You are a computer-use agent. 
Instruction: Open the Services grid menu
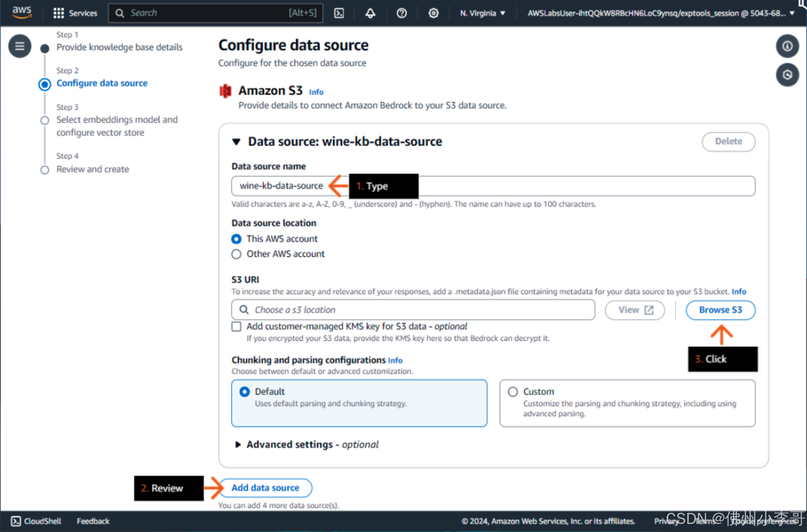pos(58,13)
